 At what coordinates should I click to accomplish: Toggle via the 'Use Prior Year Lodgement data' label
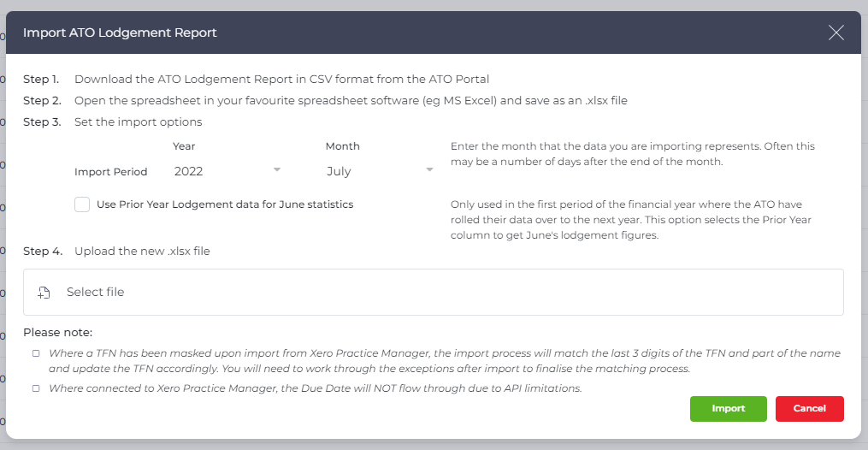click(225, 204)
